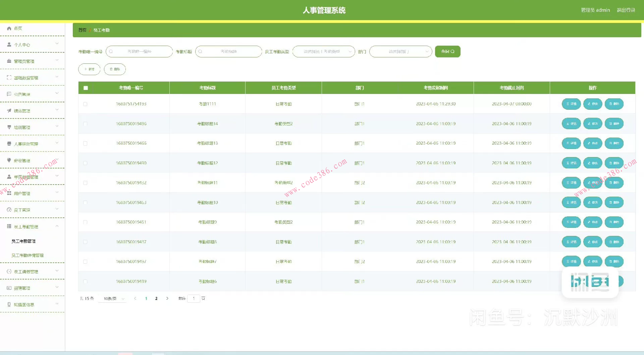This screenshot has height=355, width=644.
Task: Click the 员工请假管理 clock icon
Action: click(9, 271)
